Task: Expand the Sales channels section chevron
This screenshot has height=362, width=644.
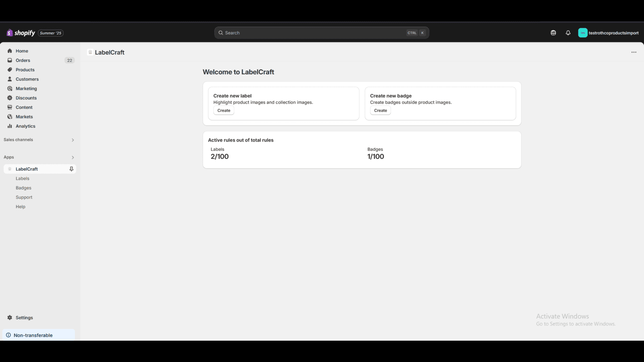Action: point(73,140)
